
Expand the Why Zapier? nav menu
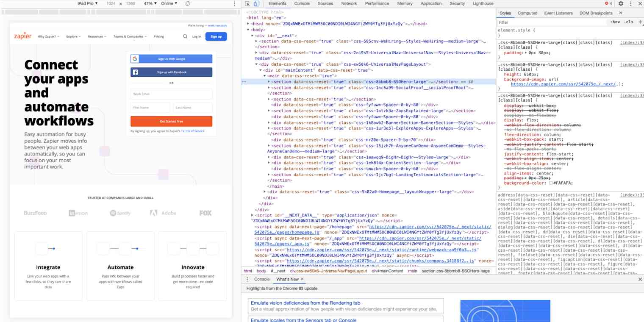pyautogui.click(x=49, y=36)
